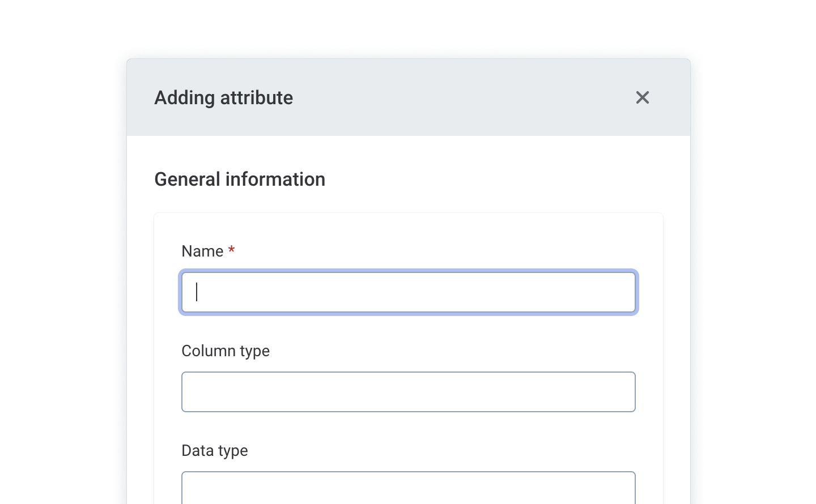
Task: Click the "General information" section heading
Action: pos(240,180)
